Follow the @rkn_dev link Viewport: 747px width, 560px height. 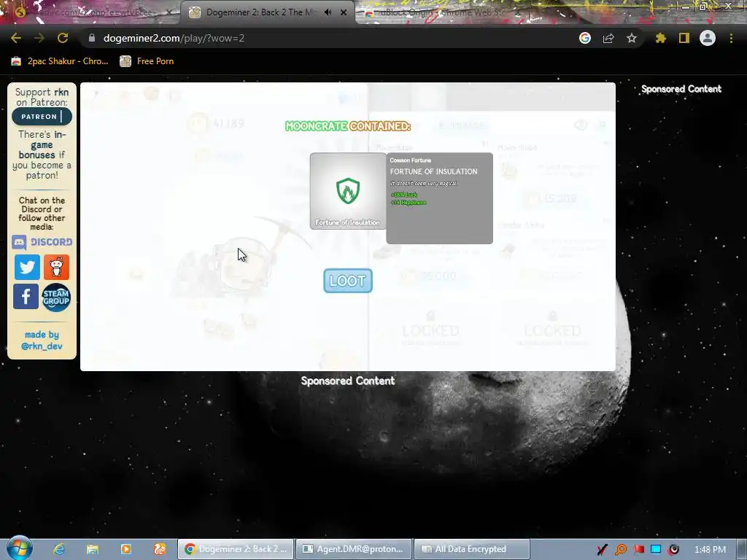click(x=42, y=346)
